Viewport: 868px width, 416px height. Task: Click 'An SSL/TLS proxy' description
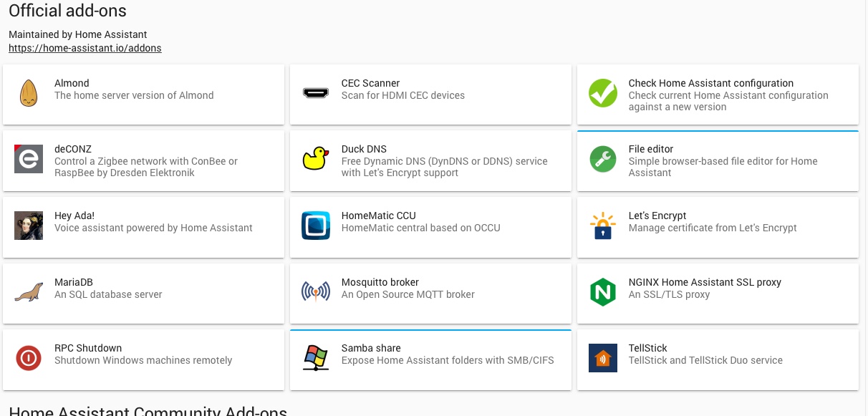pos(670,294)
